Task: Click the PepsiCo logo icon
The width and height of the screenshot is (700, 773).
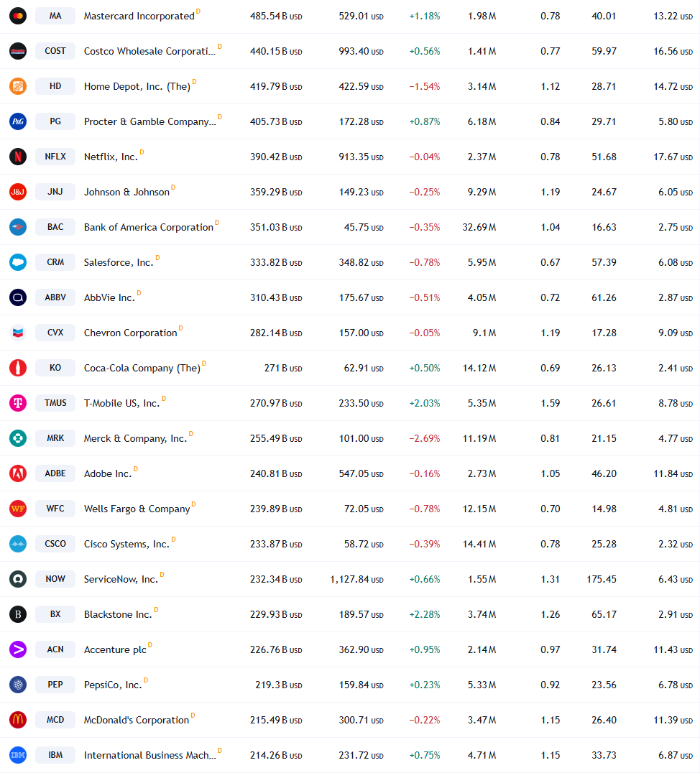Action: click(18, 685)
